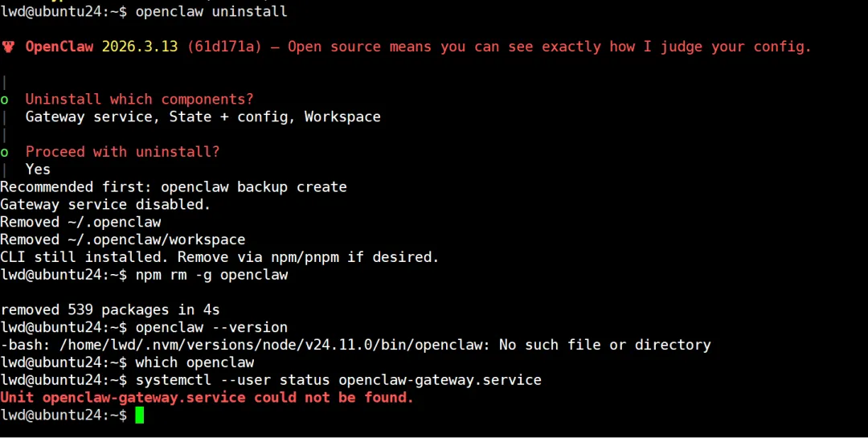The height and width of the screenshot is (438, 868).
Task: Click the green marker beside 'Proceed with uninstall?'
Action: (x=5, y=153)
